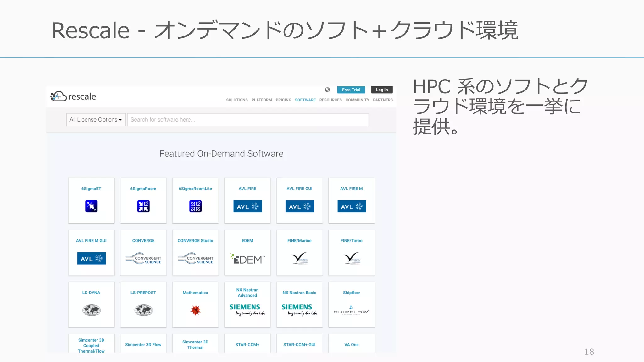Click slide page number 18

589,352
